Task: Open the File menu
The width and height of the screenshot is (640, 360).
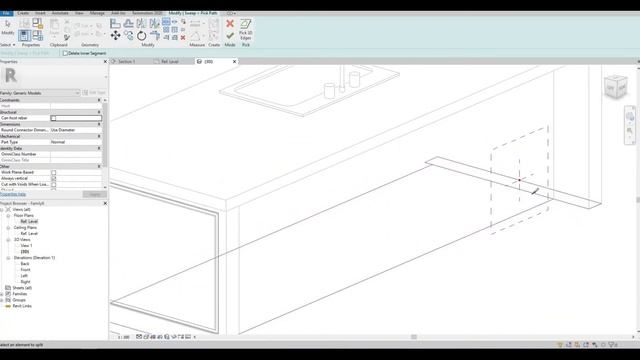Action: pos(6,13)
